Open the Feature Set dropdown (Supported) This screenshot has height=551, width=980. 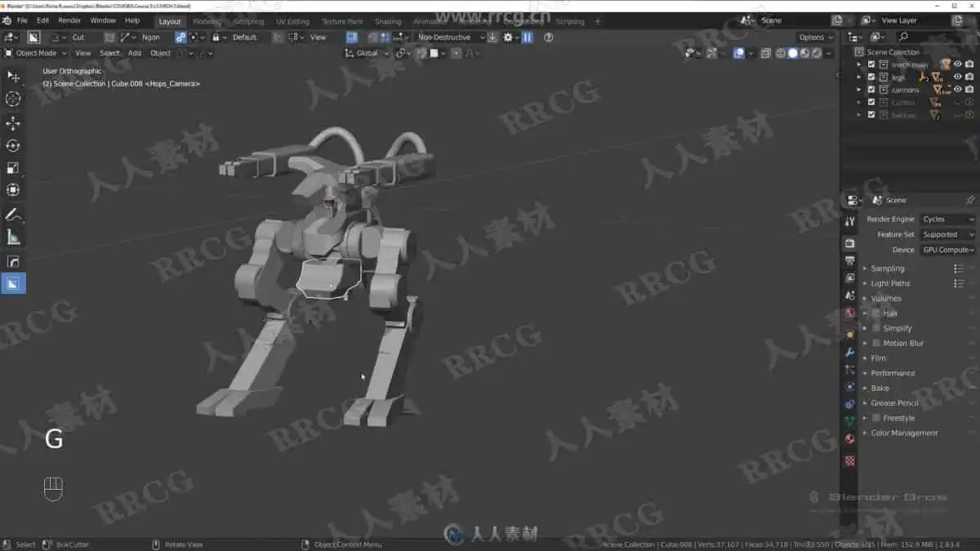pyautogui.click(x=947, y=234)
